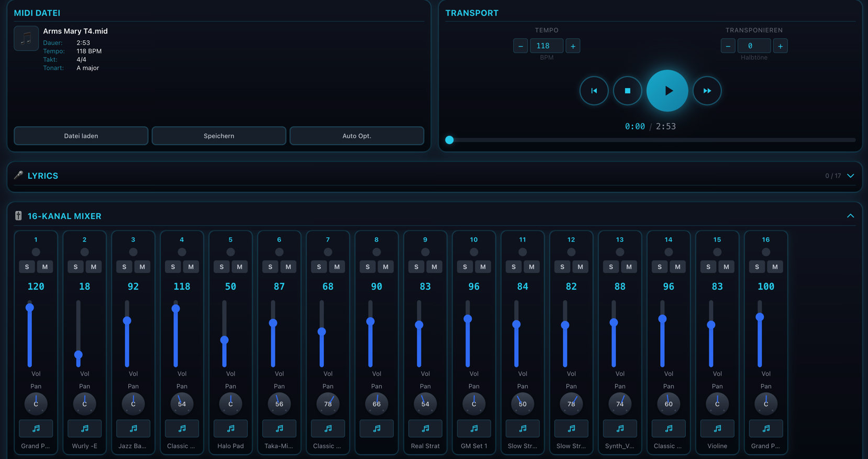Collapse the 16-Kanal Mixer panel

coord(850,216)
